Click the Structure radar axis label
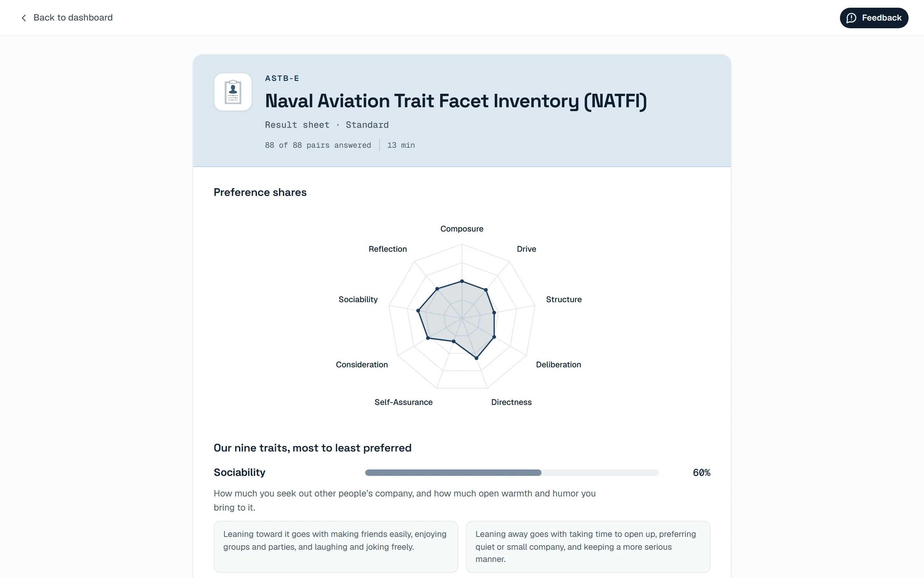 pyautogui.click(x=564, y=299)
